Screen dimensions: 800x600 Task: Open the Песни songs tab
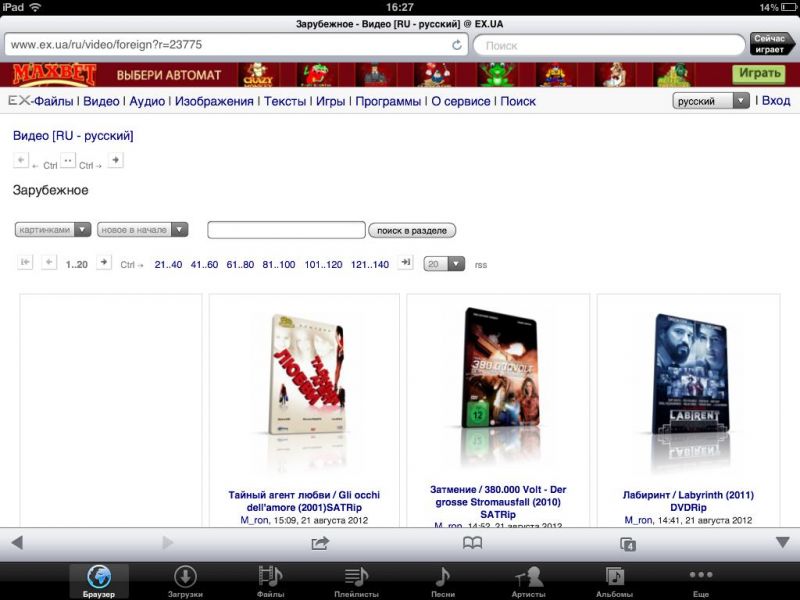coord(442,581)
